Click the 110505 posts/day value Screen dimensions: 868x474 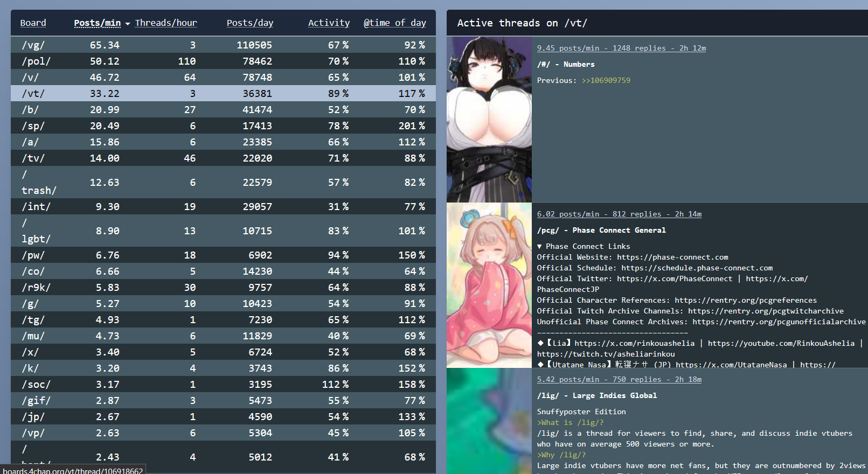tap(254, 45)
